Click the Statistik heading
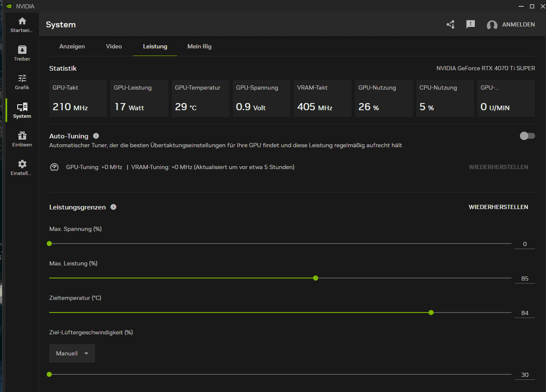 point(63,68)
